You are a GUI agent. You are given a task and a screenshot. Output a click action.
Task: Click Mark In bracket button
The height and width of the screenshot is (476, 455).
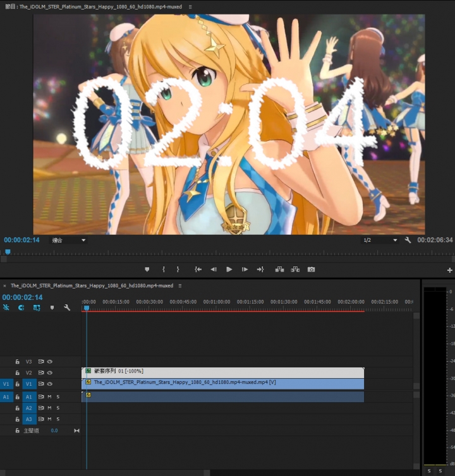[x=164, y=270]
